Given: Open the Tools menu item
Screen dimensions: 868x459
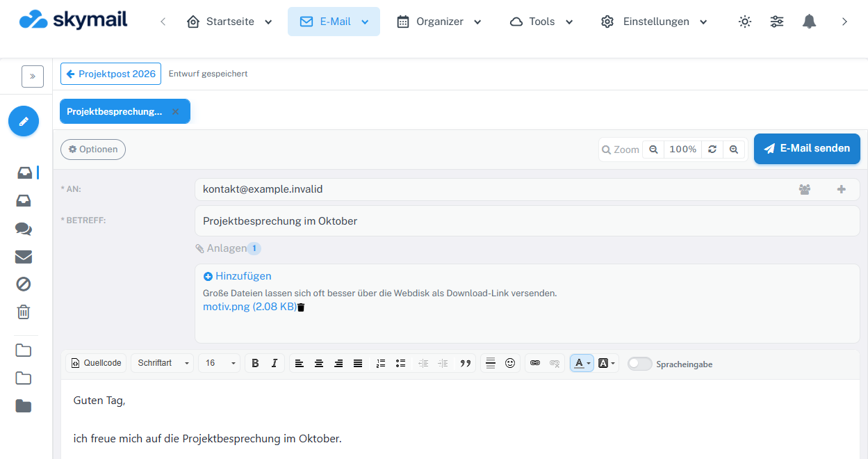Looking at the screenshot, I should [x=541, y=22].
